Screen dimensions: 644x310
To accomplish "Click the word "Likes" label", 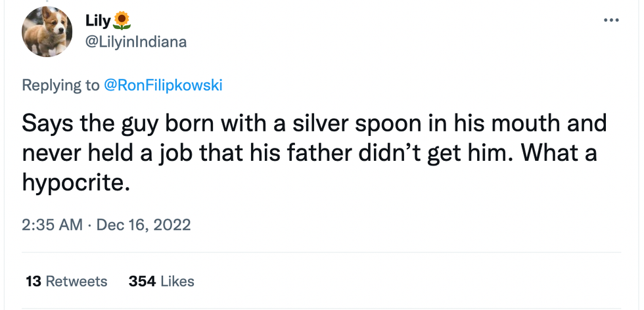I will coord(177,281).
